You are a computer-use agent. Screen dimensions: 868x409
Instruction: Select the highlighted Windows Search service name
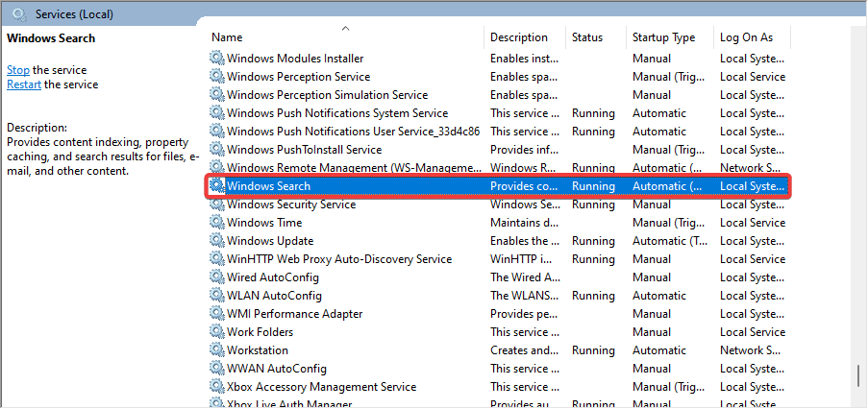[x=268, y=185]
